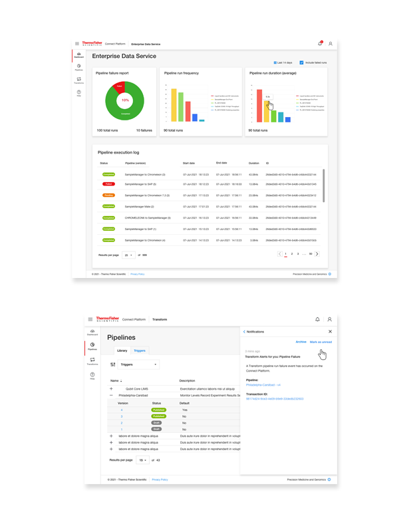Click notification bell with red badge
This screenshot has width=409, height=532.
point(320,43)
